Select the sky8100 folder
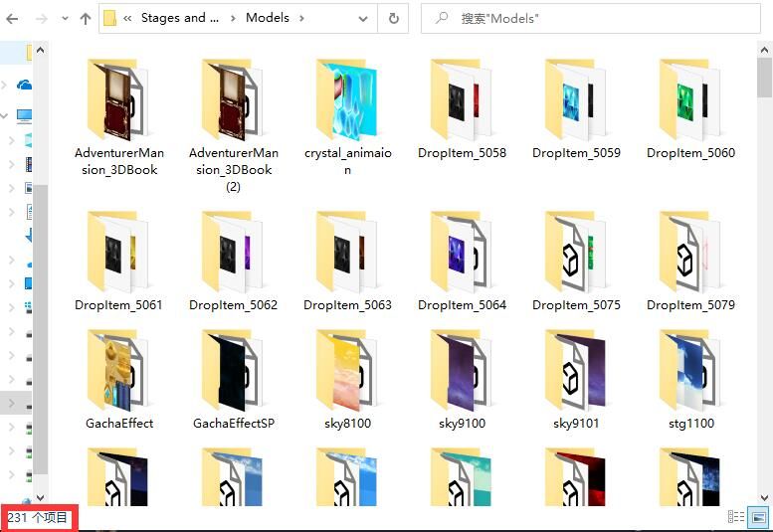 point(347,379)
